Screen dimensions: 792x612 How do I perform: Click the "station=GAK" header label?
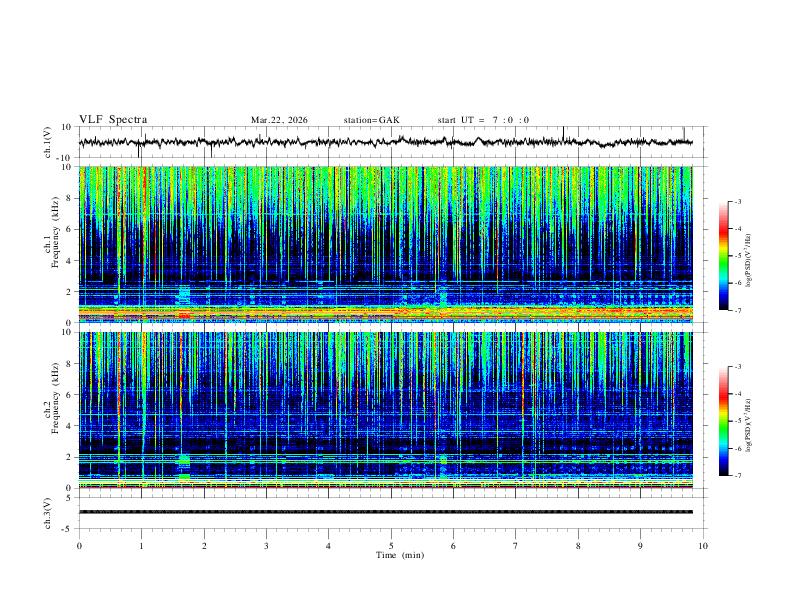(x=372, y=120)
